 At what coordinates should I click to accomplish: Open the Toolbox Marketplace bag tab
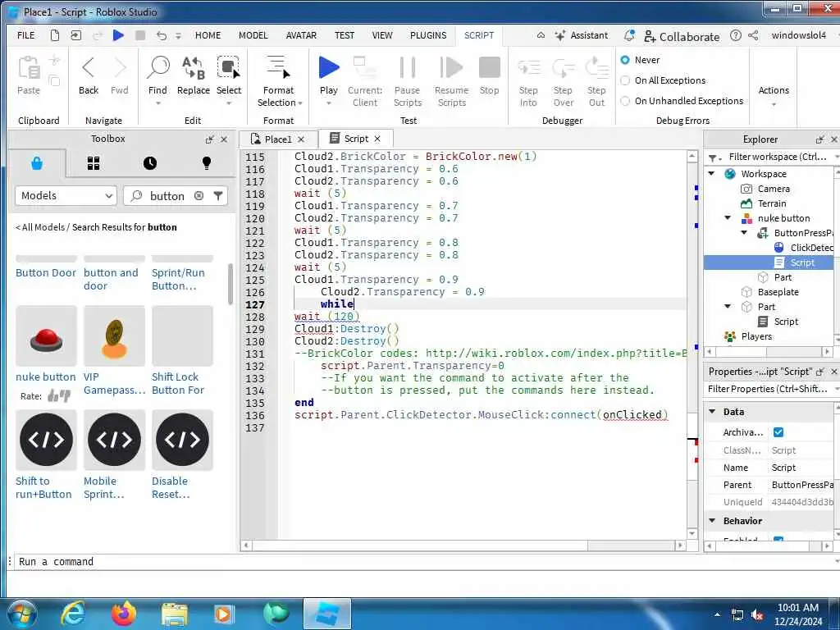click(x=37, y=163)
